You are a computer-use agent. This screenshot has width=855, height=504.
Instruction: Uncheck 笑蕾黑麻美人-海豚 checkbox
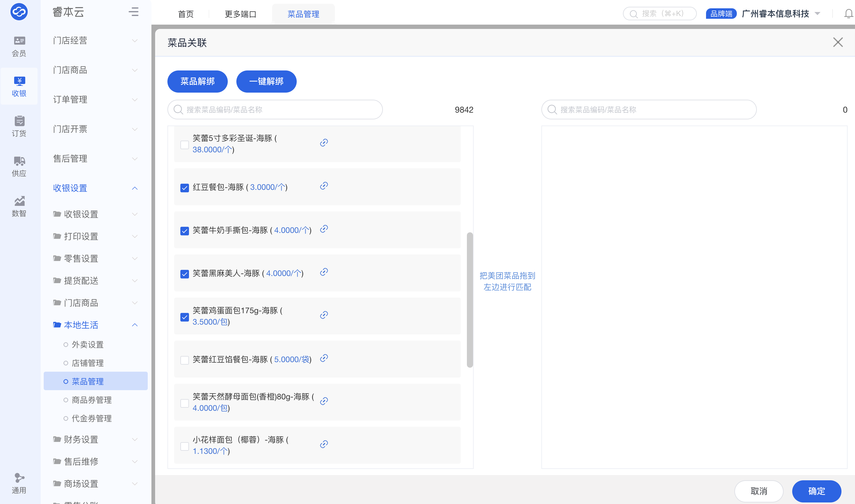coord(184,274)
